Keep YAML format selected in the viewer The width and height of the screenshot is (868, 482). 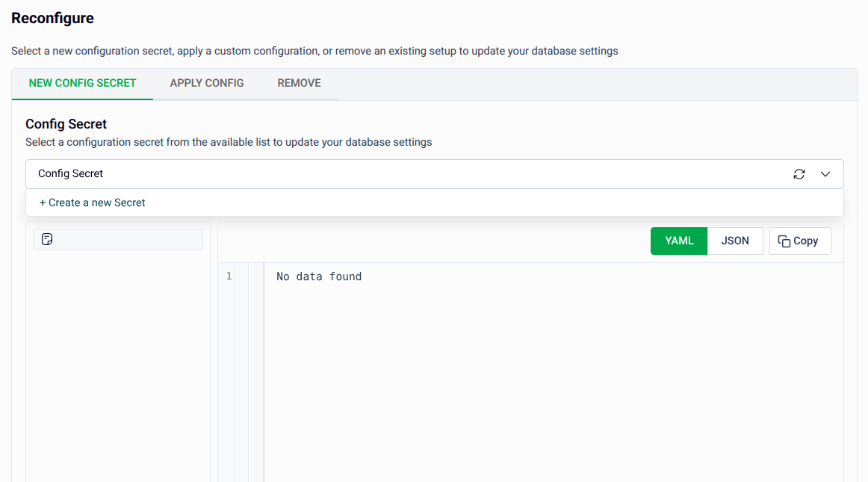[x=678, y=241]
